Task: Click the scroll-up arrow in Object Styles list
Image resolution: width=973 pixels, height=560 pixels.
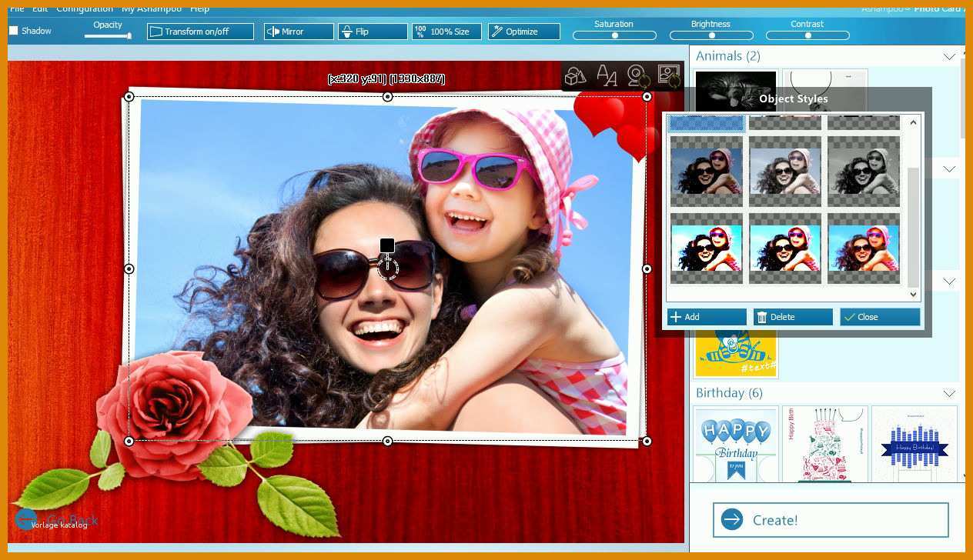Action: (x=914, y=122)
